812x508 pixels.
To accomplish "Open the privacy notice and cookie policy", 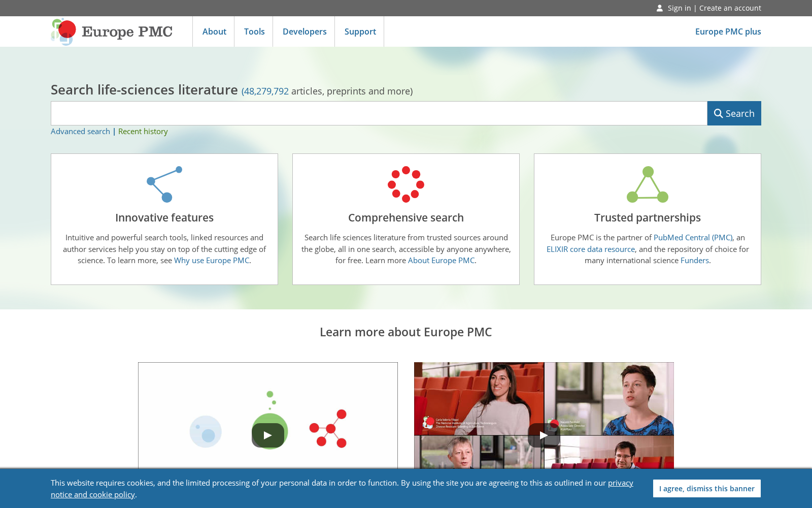I will tap(342, 489).
